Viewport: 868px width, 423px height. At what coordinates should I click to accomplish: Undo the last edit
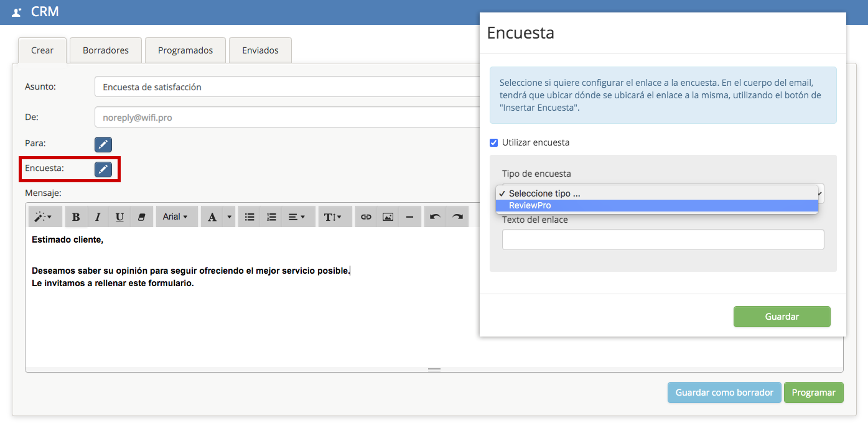click(435, 217)
